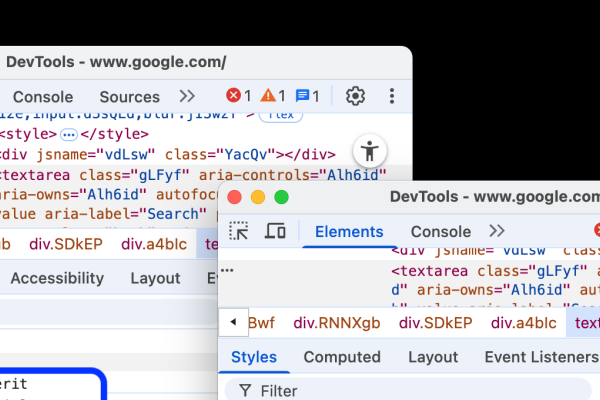The image size is (600, 400).
Task: Open the Event Listeners tab
Action: point(541,357)
